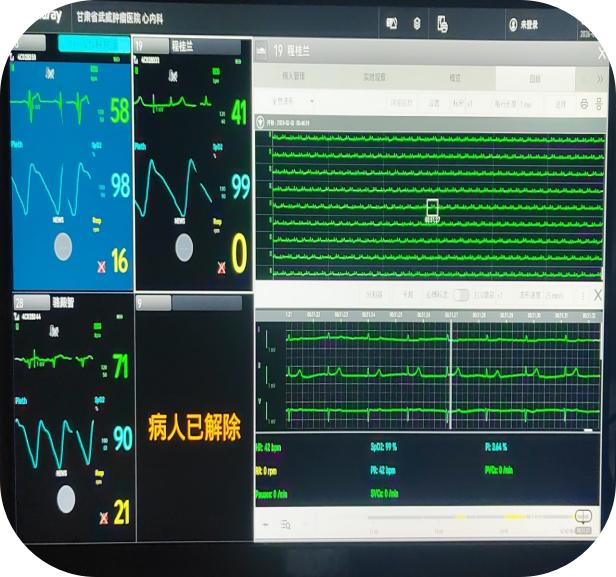Screen dimensions: 616x577
Task: Toggle the switch in the waveform detail toolbar
Action: coord(461,295)
